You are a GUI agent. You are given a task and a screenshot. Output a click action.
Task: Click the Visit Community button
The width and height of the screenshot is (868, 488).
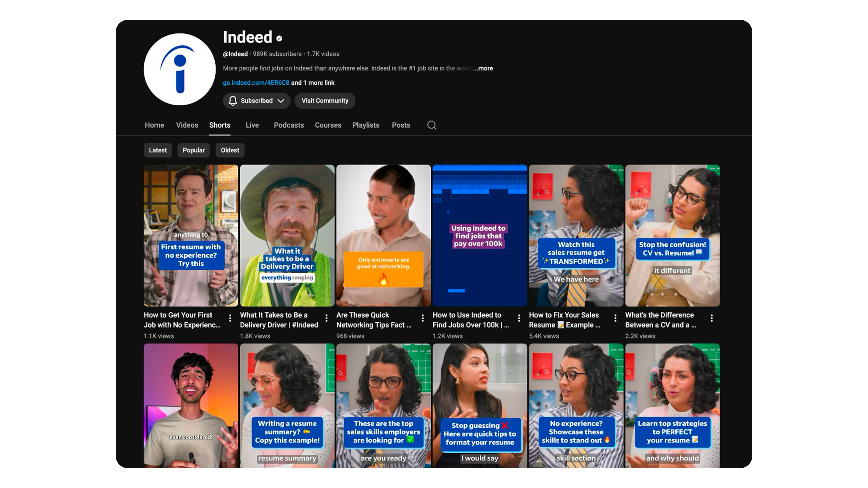(x=325, y=101)
